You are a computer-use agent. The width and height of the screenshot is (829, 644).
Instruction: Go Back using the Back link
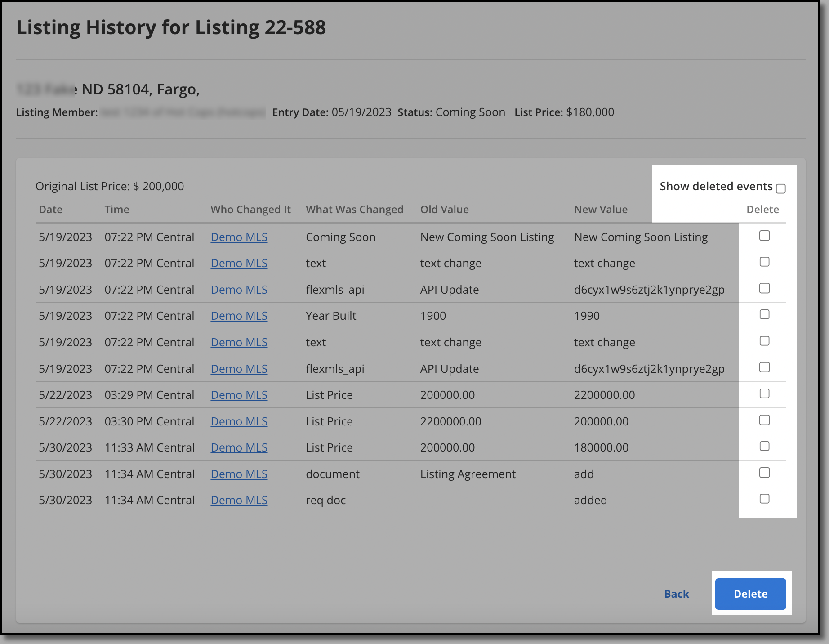coord(676,594)
